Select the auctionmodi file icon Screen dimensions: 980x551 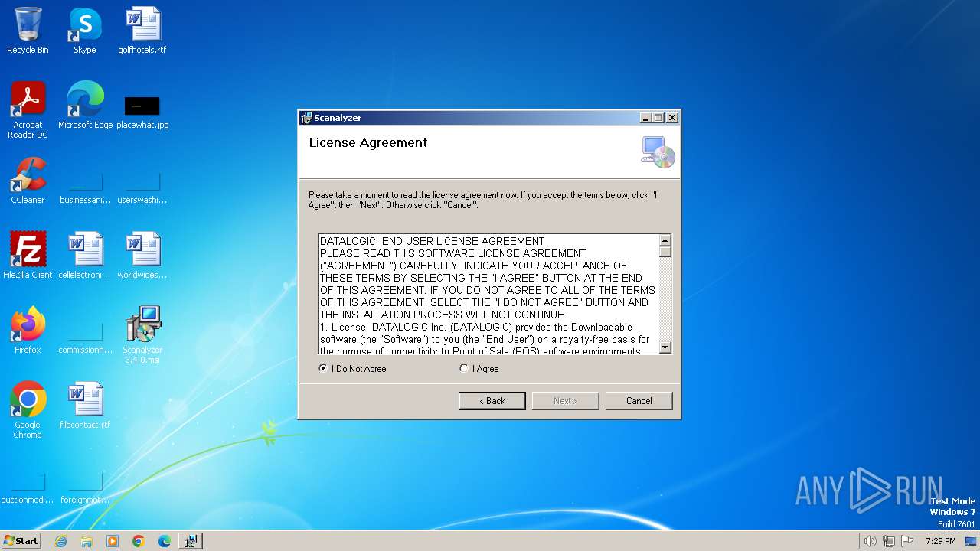(x=28, y=488)
